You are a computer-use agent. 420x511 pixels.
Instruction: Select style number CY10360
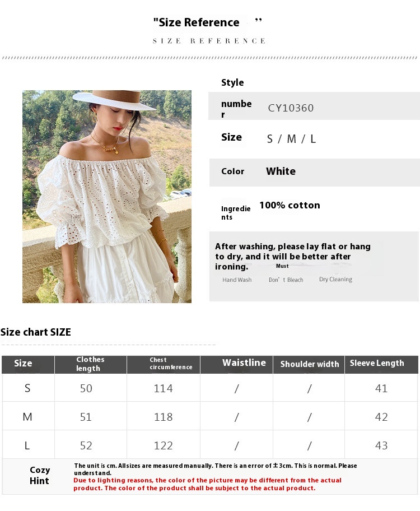(291, 108)
